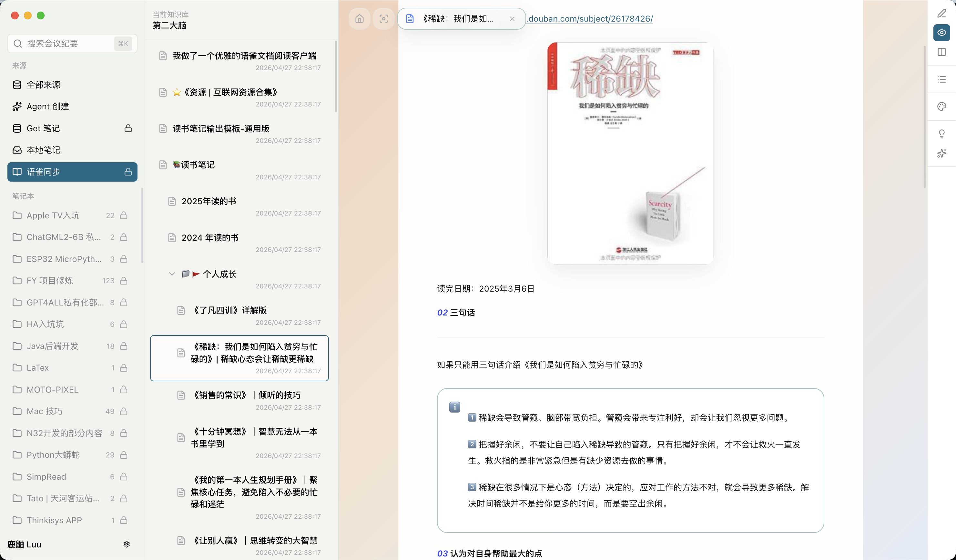Switch to edit mode with pencil icon
This screenshot has width=956, height=560.
coord(941,13)
